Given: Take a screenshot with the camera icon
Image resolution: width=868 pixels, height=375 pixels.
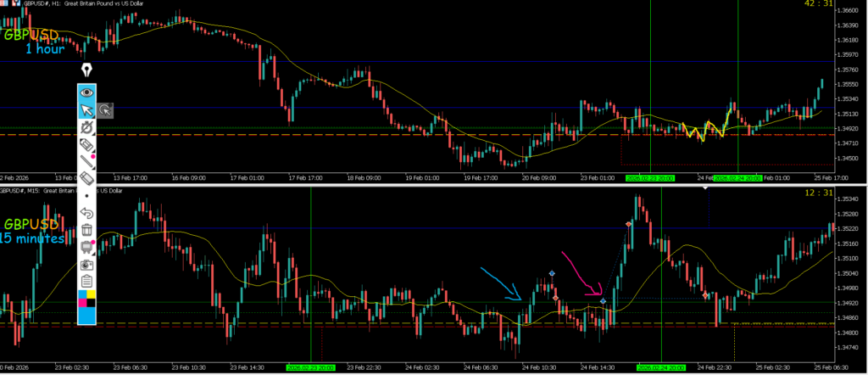Looking at the screenshot, I should tap(86, 264).
